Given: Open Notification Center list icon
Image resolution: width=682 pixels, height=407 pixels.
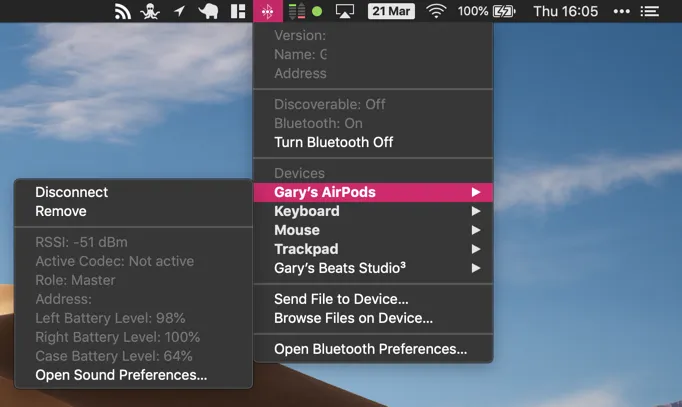Looking at the screenshot, I should pyautogui.click(x=650, y=12).
